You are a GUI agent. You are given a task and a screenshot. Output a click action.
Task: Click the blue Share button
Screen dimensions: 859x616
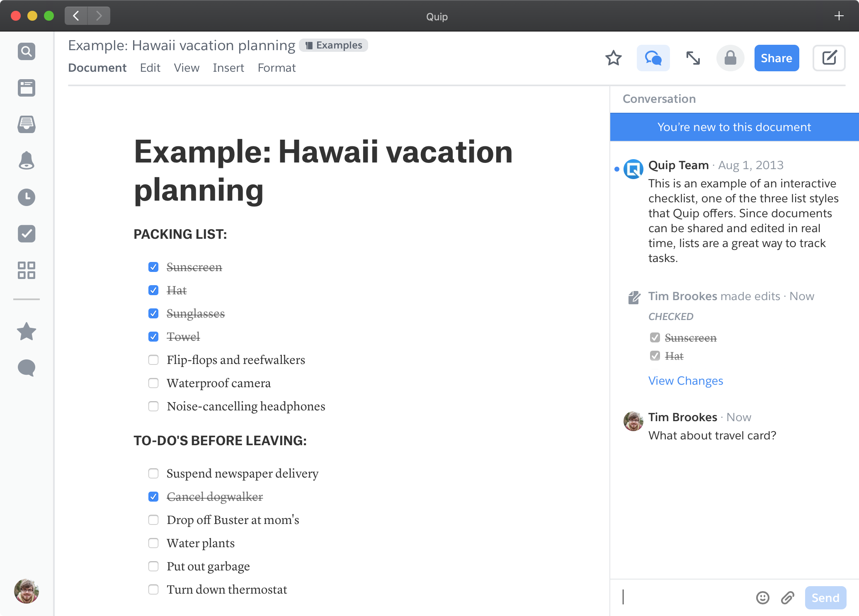point(776,58)
